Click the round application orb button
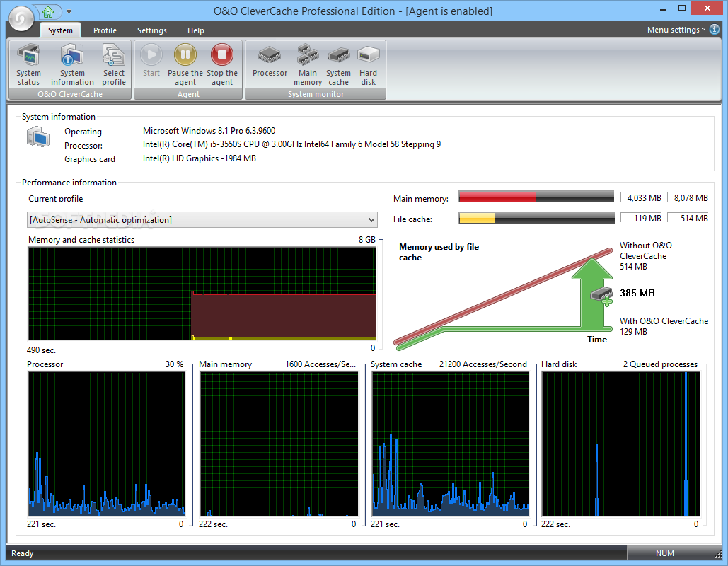 click(x=21, y=19)
